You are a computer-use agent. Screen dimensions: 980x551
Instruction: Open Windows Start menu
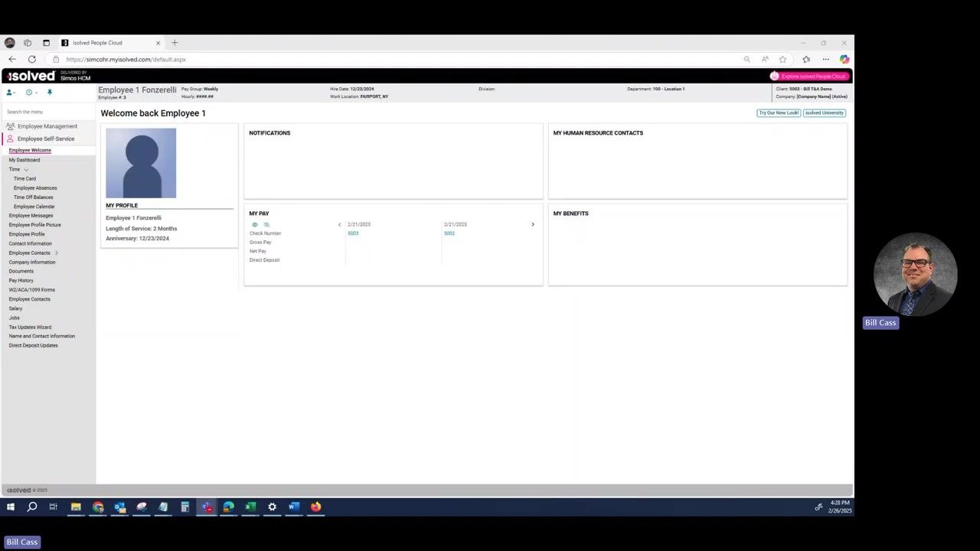11,507
